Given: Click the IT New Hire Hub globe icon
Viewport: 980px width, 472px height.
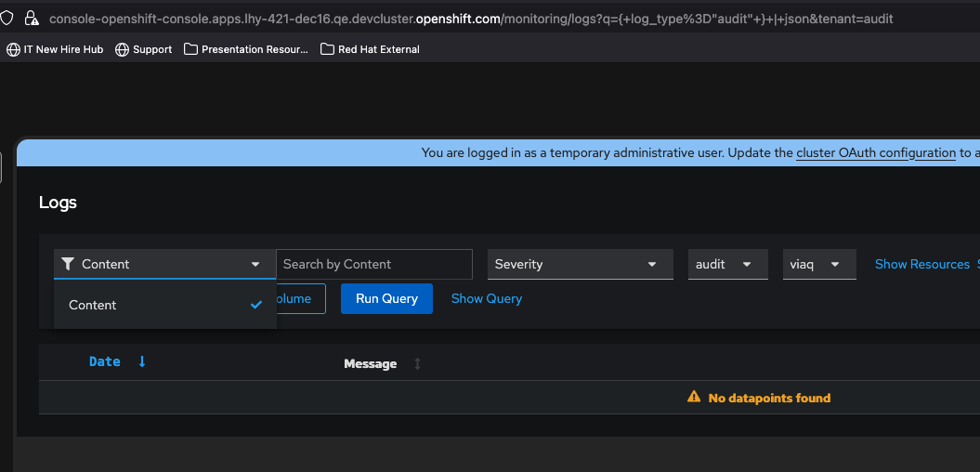Looking at the screenshot, I should coord(13,49).
